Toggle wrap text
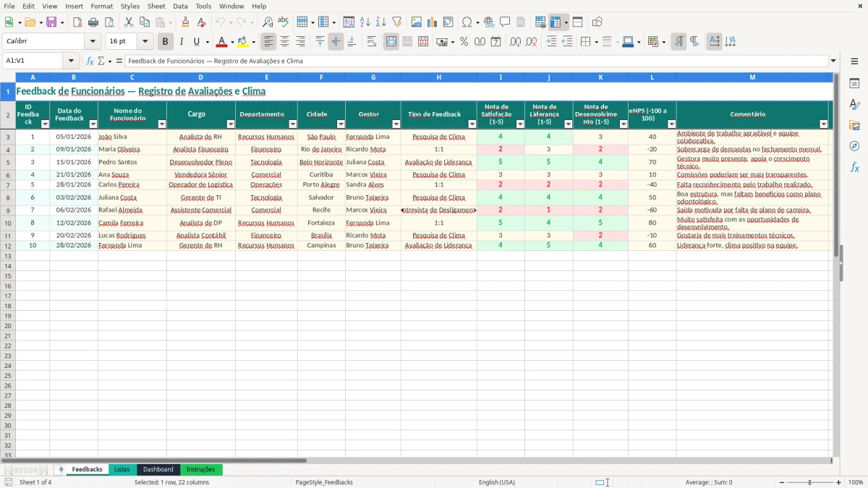Viewport: 868px width, 488px height. click(x=372, y=42)
